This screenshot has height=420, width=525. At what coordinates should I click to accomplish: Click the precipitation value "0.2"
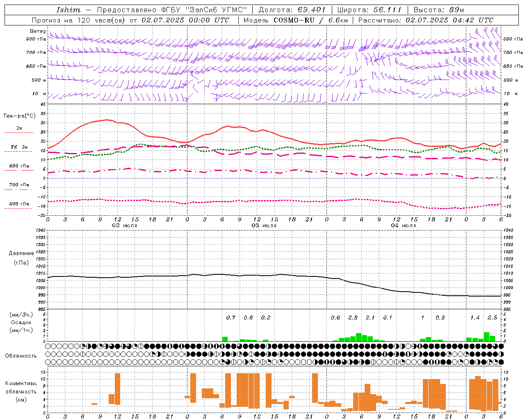pyautogui.click(x=266, y=317)
